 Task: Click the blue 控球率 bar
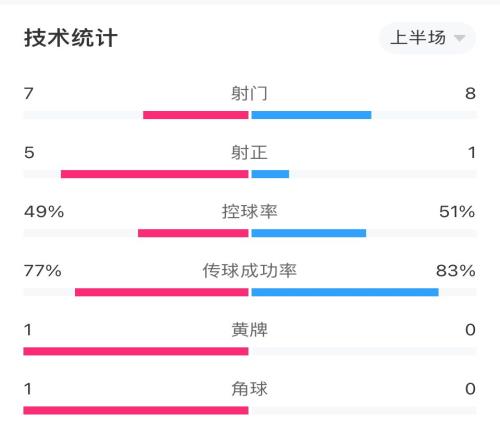pos(309,233)
